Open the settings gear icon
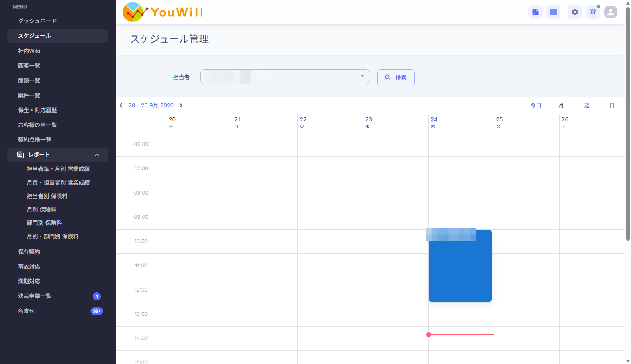631x364 pixels. tap(575, 12)
